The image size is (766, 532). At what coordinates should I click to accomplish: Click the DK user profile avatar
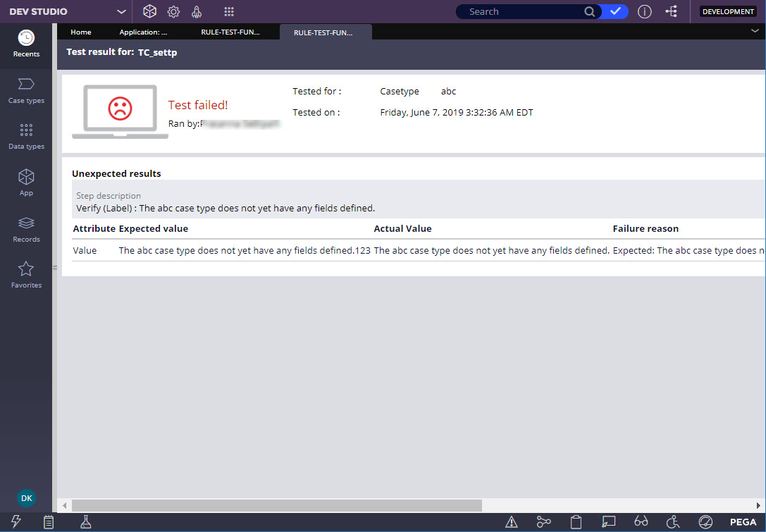(26, 498)
